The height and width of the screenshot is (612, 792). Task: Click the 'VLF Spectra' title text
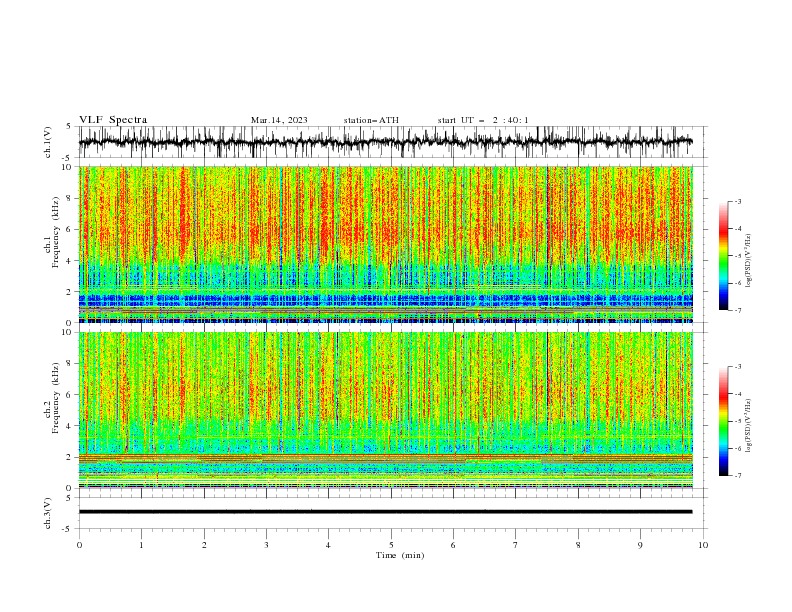(x=113, y=120)
